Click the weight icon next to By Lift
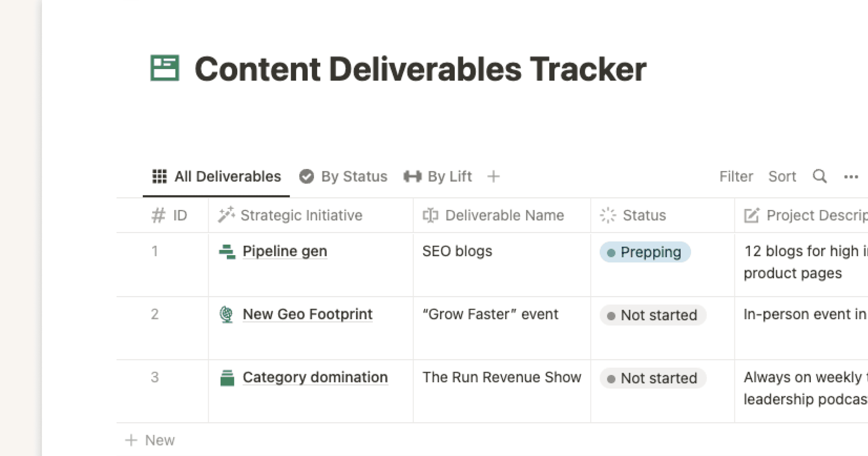Screen dimensions: 868x456 pos(412,177)
